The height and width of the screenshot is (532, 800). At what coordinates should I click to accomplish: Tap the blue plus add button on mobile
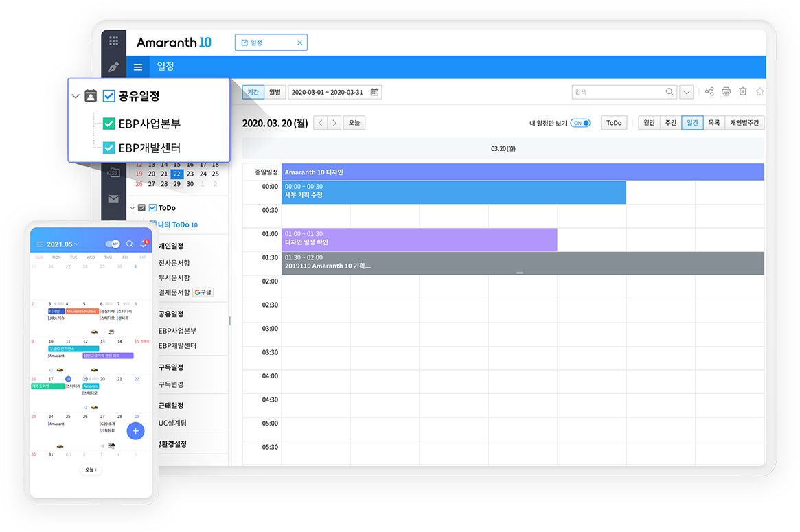135,431
